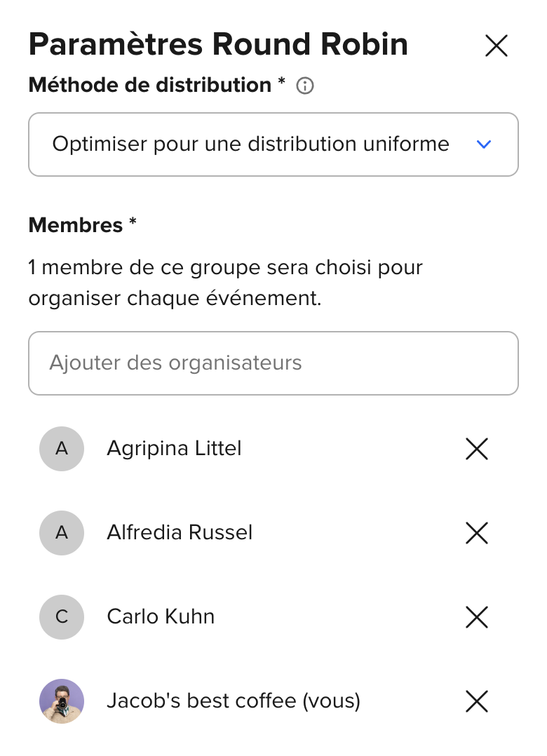The height and width of the screenshot is (756, 547).
Task: Remove Agripina Littel from members
Action: 477,449
